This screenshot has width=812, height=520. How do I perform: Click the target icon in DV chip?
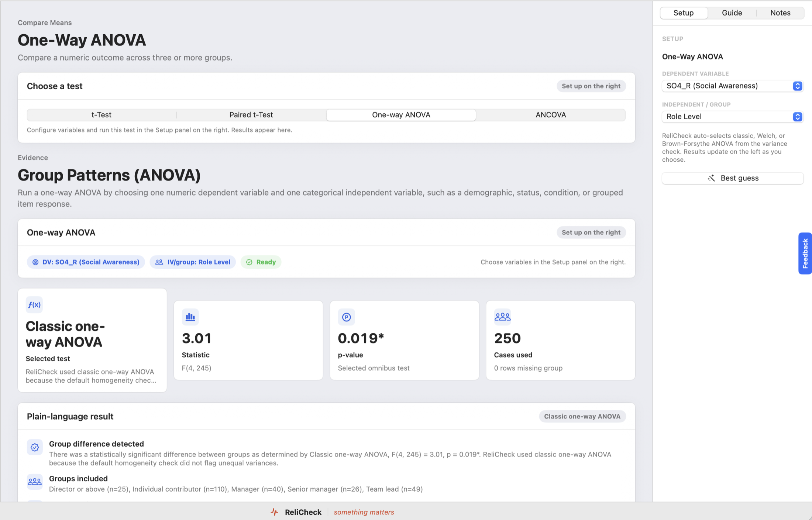(x=35, y=262)
